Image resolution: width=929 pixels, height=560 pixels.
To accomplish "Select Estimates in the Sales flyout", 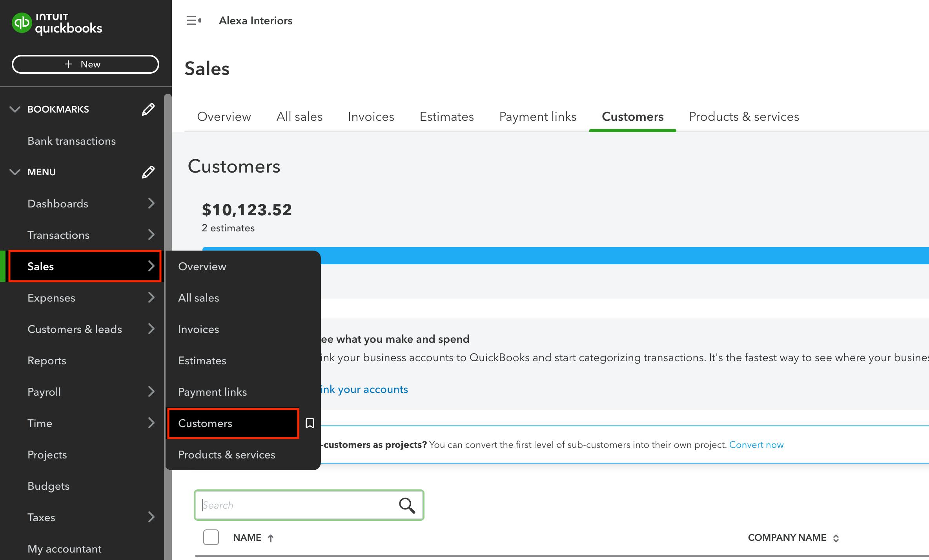I will (x=202, y=360).
